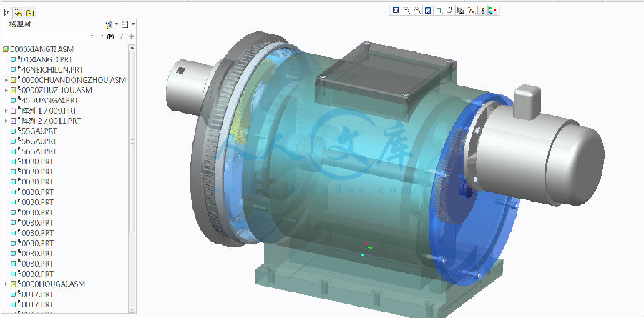The height and width of the screenshot is (318, 644).
Task: Open the model tree settings dropdown
Action: pyautogui.click(x=109, y=24)
